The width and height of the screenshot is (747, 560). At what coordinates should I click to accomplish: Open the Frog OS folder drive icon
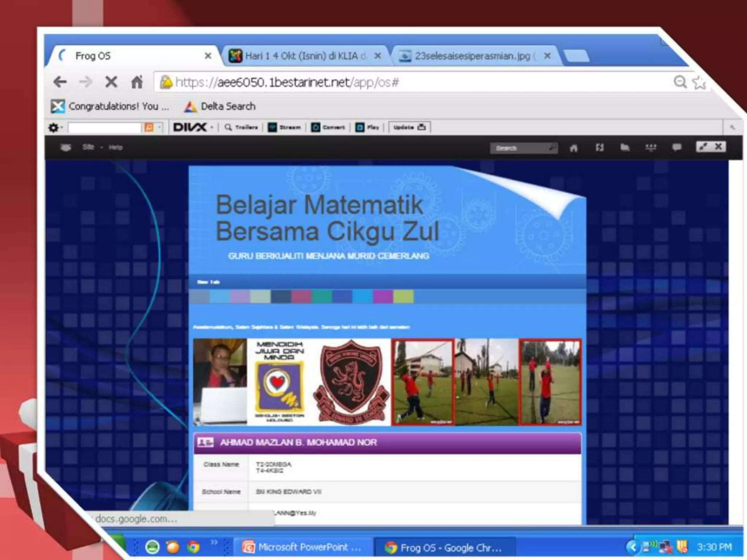[625, 147]
